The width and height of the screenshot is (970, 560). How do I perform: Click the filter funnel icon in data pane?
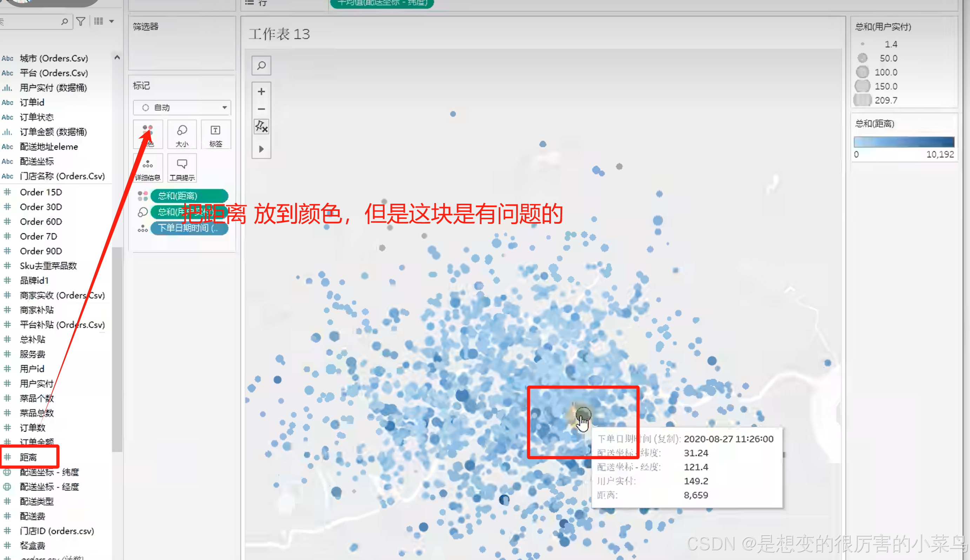(81, 21)
